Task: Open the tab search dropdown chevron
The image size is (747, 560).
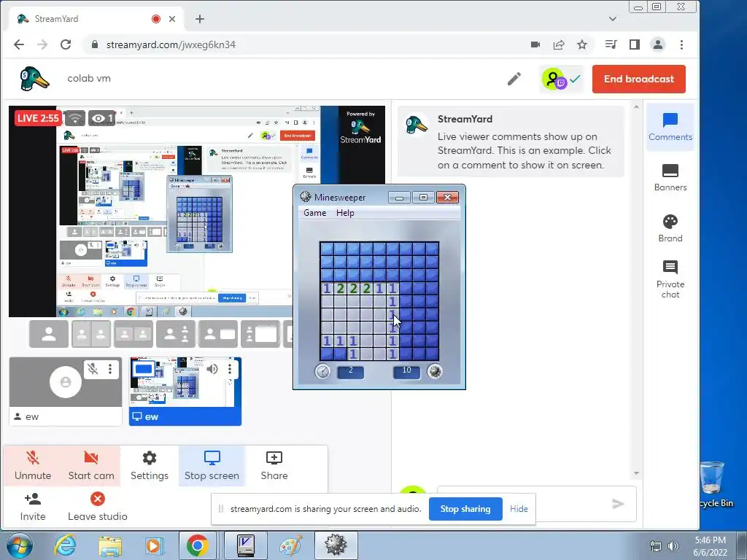Action: point(613,19)
